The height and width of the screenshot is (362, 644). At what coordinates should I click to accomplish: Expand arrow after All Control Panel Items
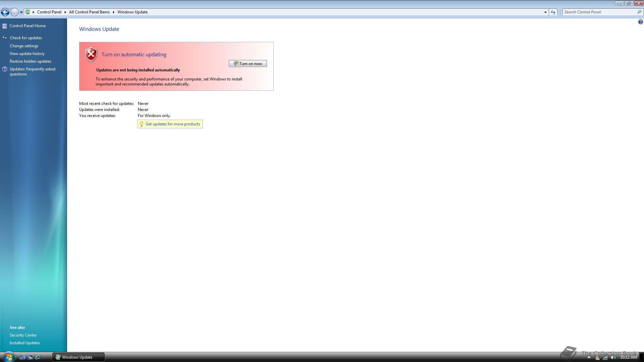(113, 12)
